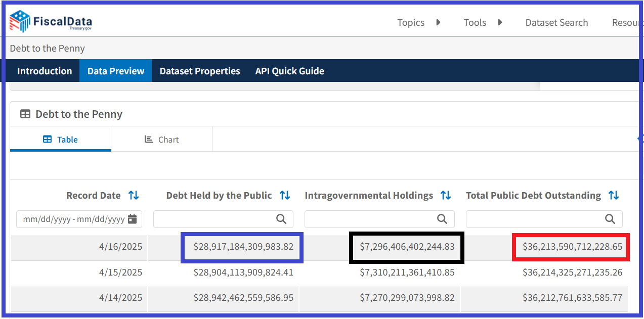The width and height of the screenshot is (644, 319).
Task: Select the Data Preview tab
Action: pos(116,71)
